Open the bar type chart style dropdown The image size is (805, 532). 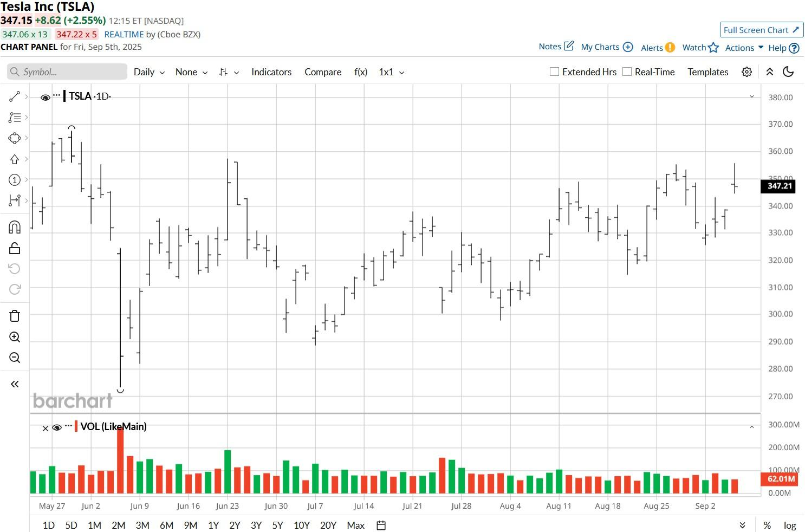point(229,72)
